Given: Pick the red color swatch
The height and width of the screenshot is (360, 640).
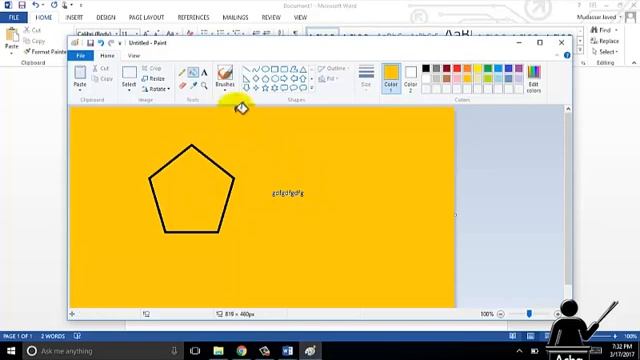Looking at the screenshot, I should point(457,69).
